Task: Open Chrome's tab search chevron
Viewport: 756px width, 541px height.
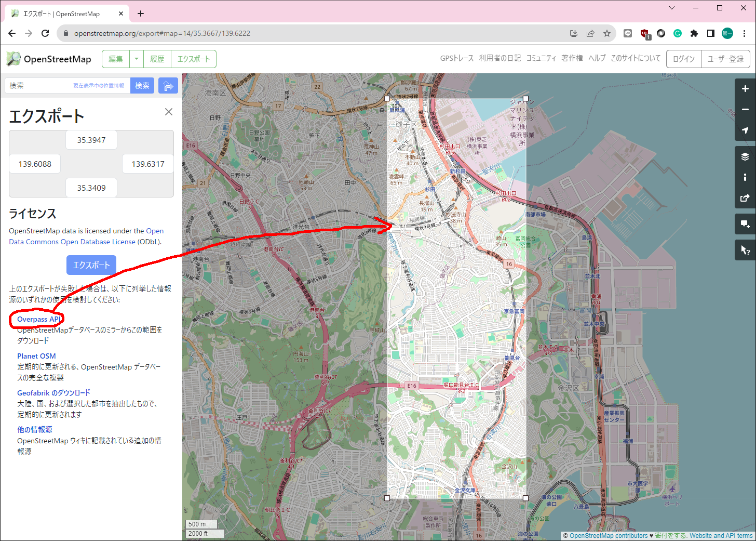Action: click(x=672, y=8)
